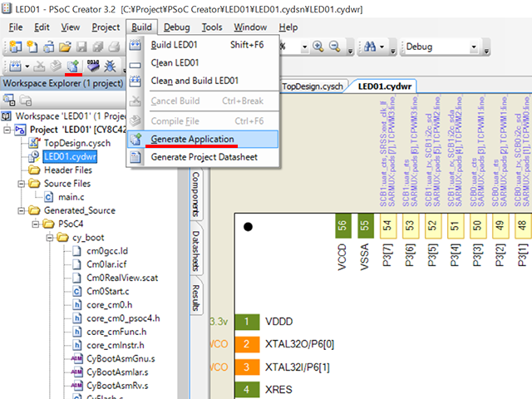Open the File menu
Image resolution: width=532 pixels, height=399 pixels.
[x=16, y=27]
